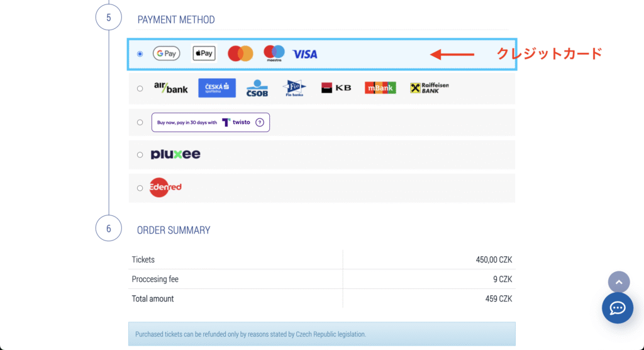The image size is (644, 350).
Task: Select the credit card payment radio button
Action: (140, 54)
